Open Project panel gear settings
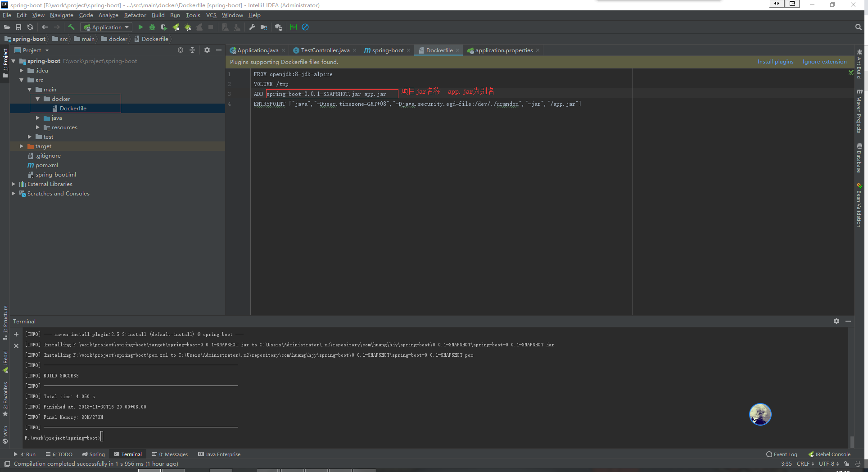This screenshot has width=868, height=472. 207,50
